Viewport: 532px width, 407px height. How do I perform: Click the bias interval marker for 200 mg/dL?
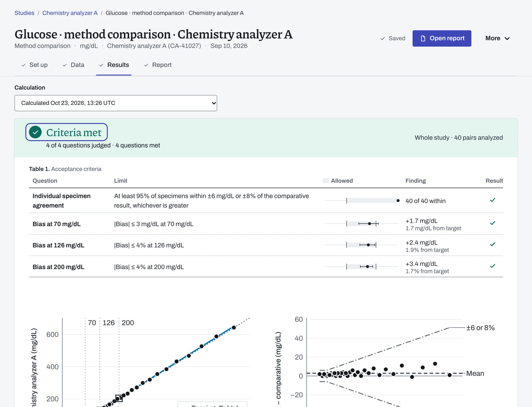[367, 267]
